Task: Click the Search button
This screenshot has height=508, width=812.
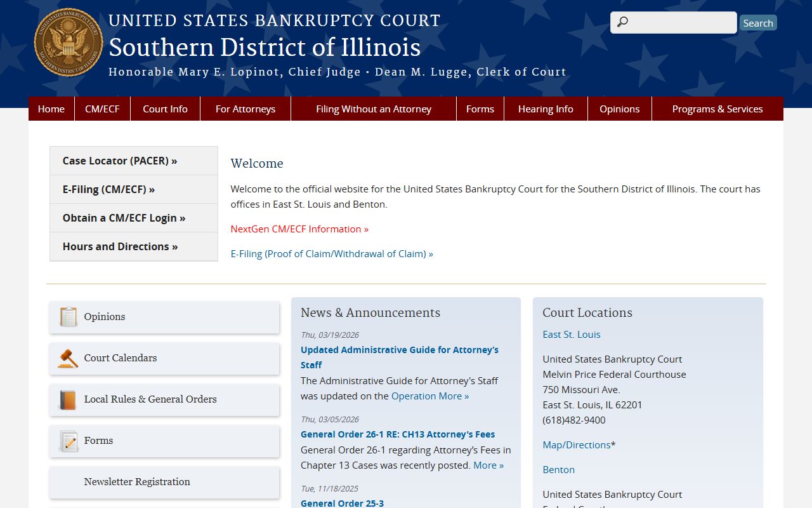Action: (758, 23)
